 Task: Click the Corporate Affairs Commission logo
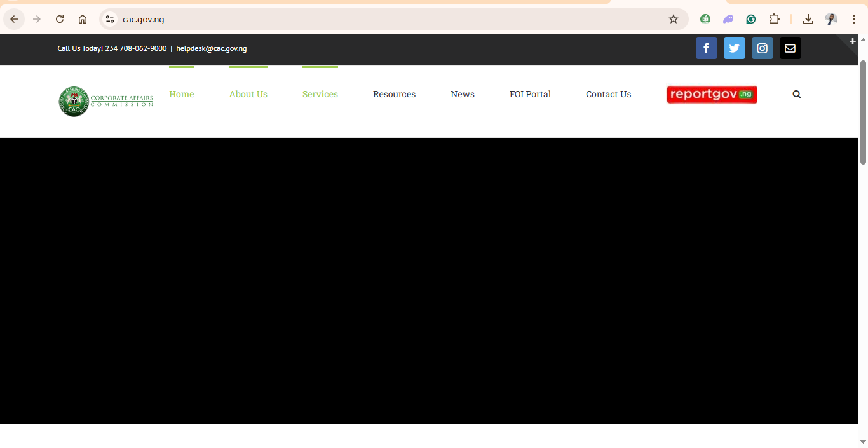click(105, 101)
